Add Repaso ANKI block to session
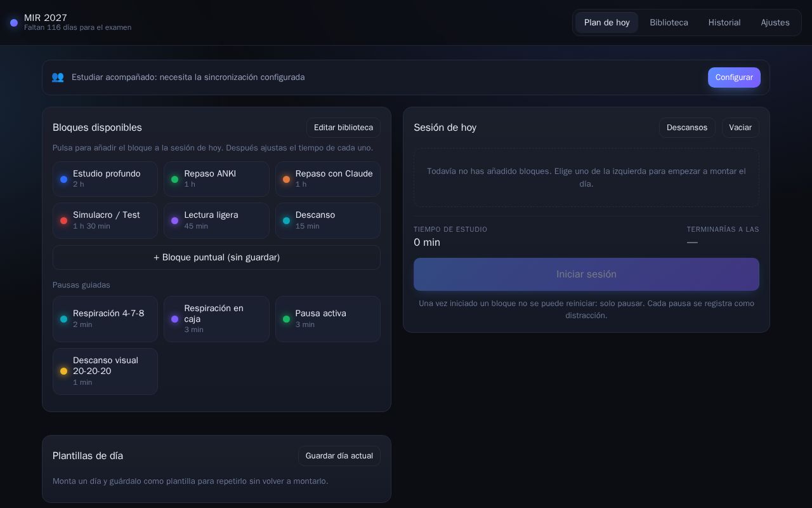Screen dimensions: 812x508 click(216, 178)
